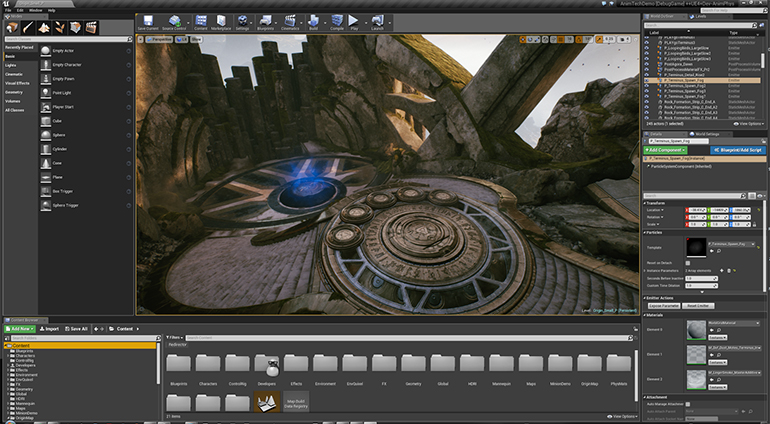This screenshot has height=424, width=770.
Task: Click the Reset Emitter button
Action: pos(698,306)
